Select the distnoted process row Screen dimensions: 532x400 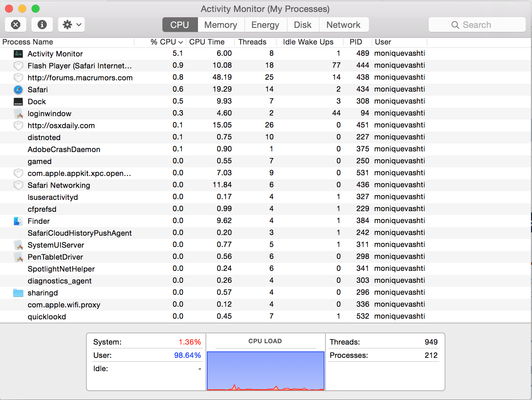[x=266, y=137]
